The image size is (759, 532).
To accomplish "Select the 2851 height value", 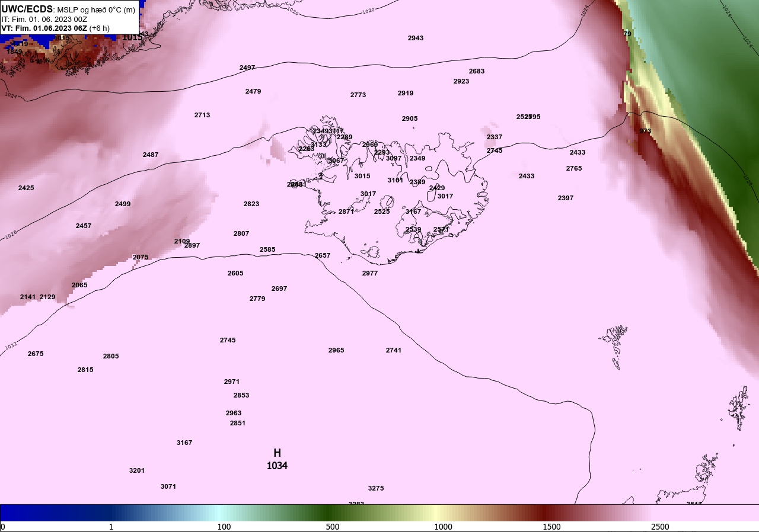I will click(238, 423).
